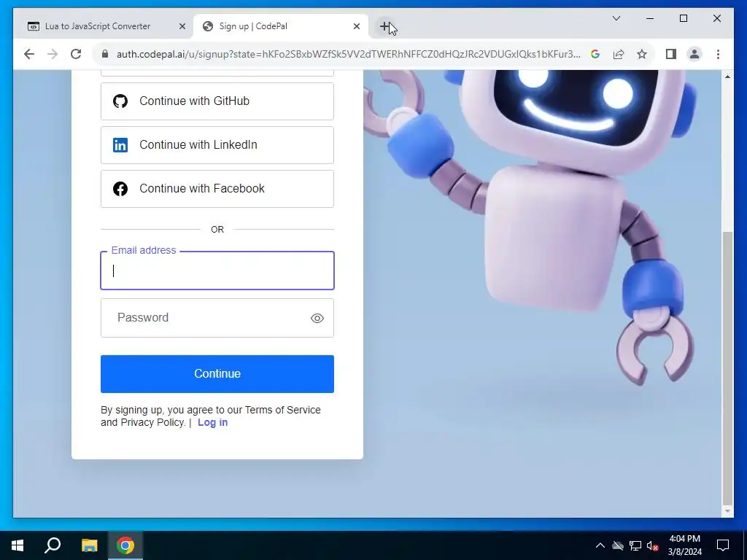Go forward with the browser arrow

[x=53, y=54]
